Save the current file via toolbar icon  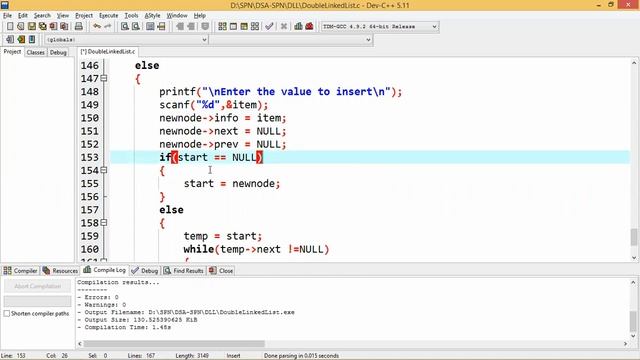click(31, 27)
